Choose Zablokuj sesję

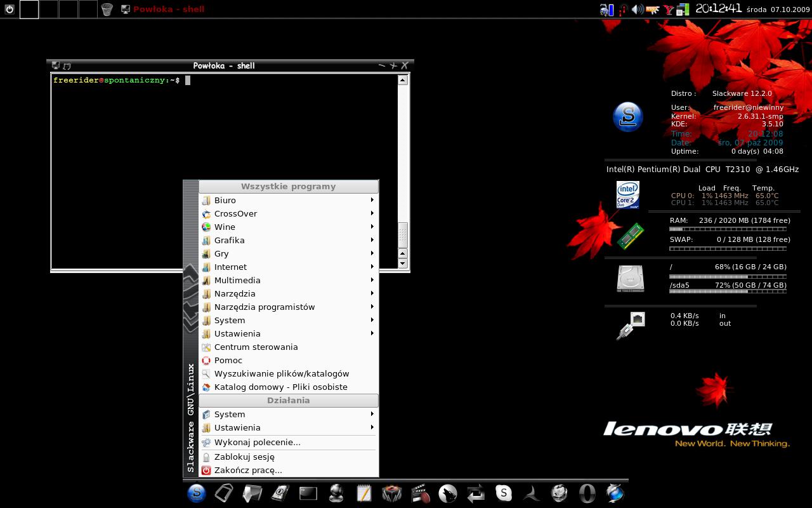[289, 457]
